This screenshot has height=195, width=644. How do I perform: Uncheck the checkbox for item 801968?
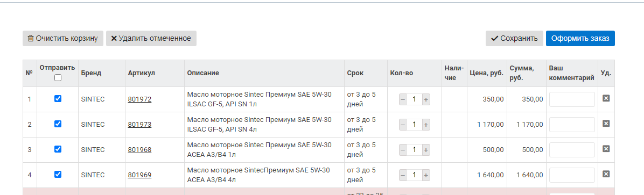(x=58, y=149)
